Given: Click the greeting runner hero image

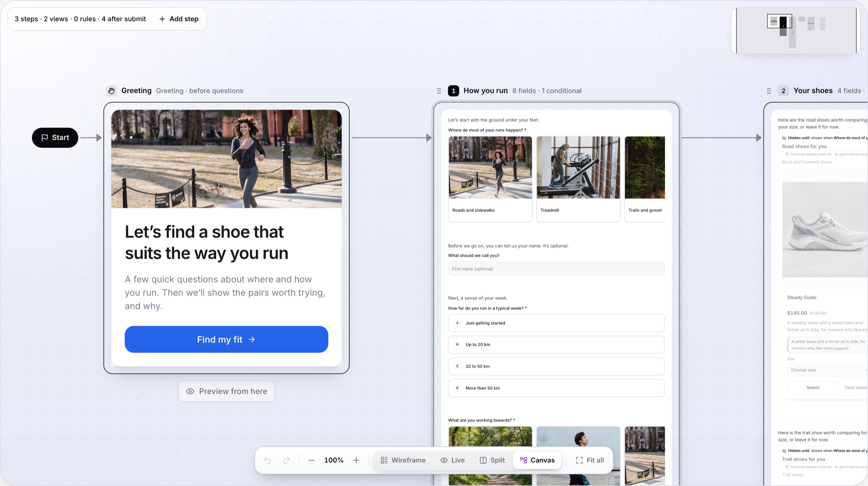Looking at the screenshot, I should tap(226, 159).
